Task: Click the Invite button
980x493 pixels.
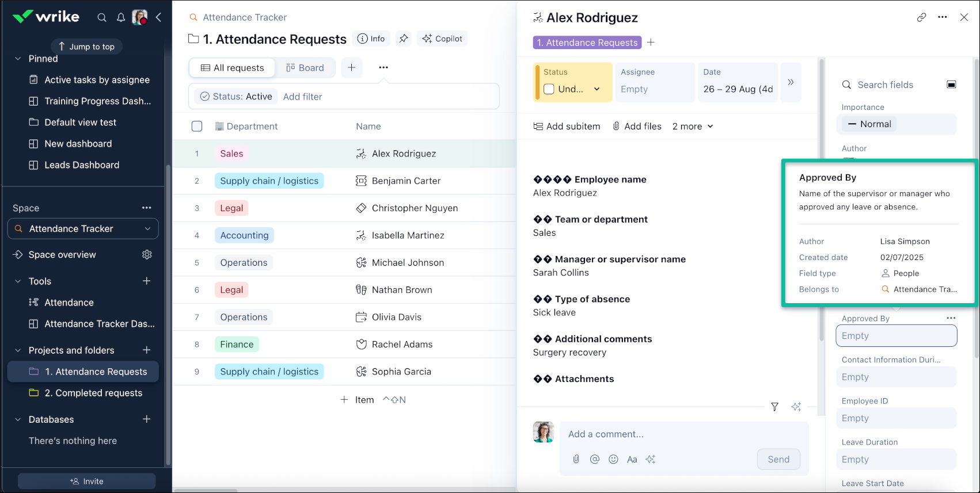Action: pyautogui.click(x=86, y=481)
